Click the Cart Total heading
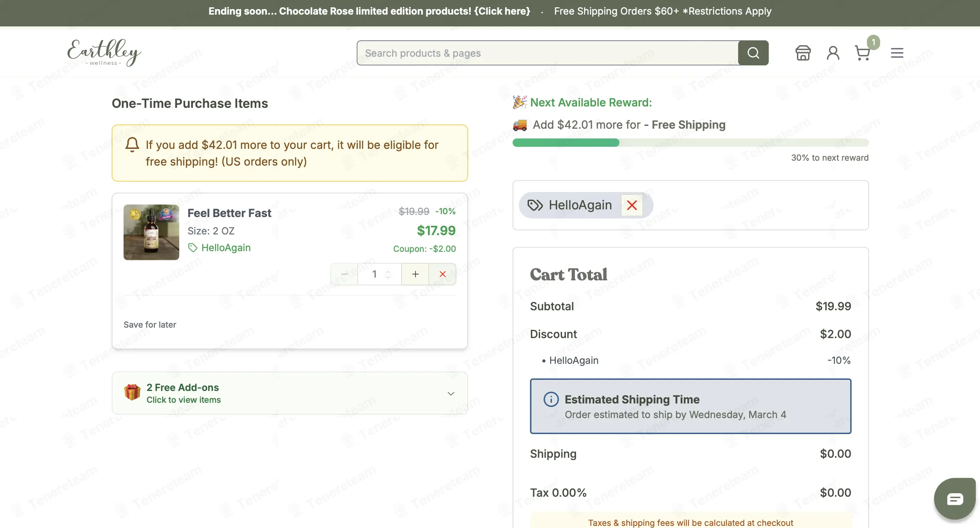Viewport: 980px width, 528px height. point(568,274)
